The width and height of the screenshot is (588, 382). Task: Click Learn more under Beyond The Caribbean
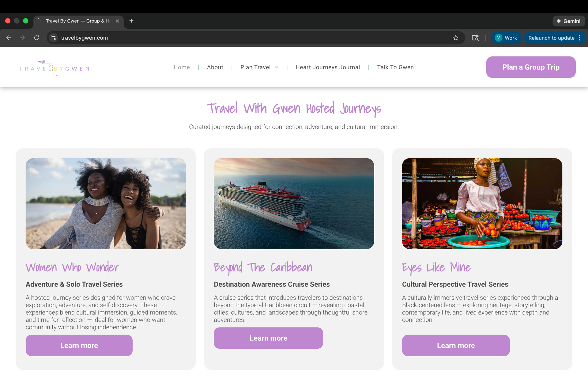tap(268, 338)
